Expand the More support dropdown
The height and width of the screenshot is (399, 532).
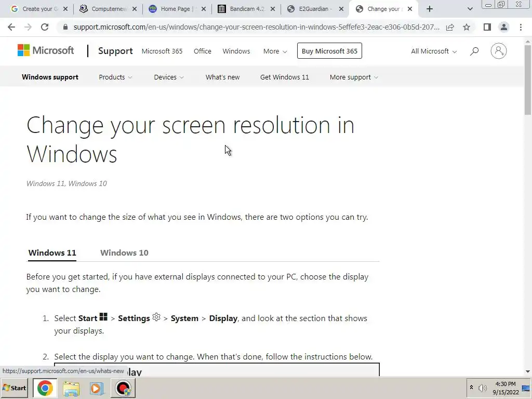coord(354,77)
